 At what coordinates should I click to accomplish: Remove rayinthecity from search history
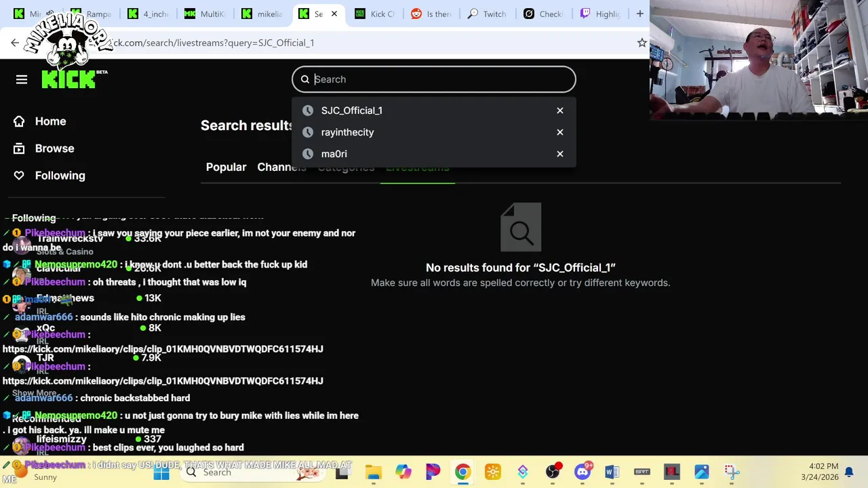(x=560, y=132)
